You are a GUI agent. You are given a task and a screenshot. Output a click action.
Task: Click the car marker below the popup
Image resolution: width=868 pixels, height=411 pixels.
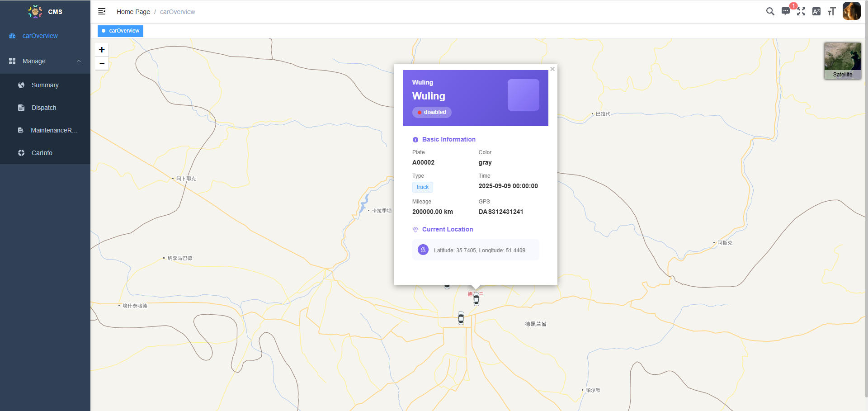[x=476, y=299]
